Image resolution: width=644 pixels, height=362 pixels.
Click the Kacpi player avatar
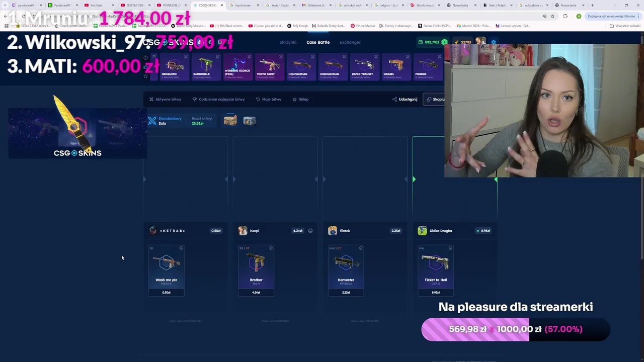click(x=243, y=231)
